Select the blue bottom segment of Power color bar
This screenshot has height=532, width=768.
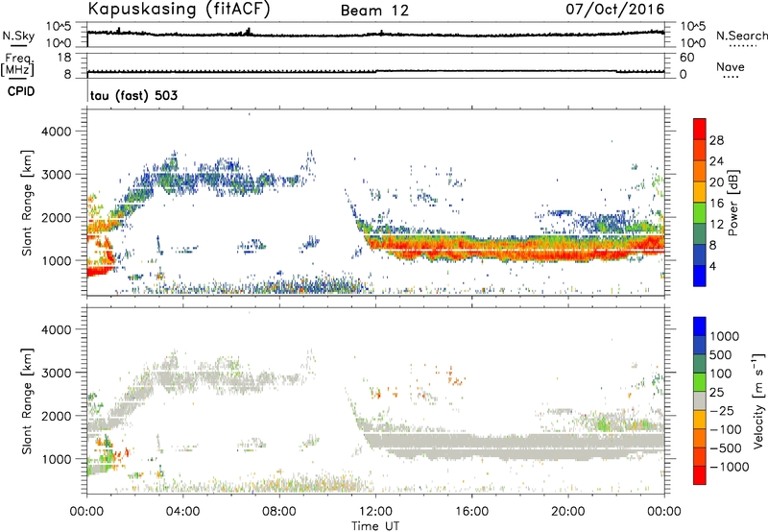(x=700, y=276)
